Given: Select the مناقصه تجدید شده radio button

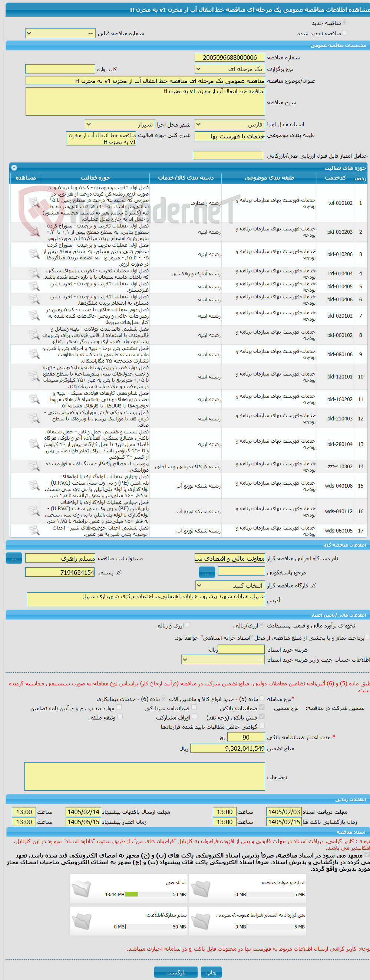Looking at the screenshot, I should coord(344,33).
